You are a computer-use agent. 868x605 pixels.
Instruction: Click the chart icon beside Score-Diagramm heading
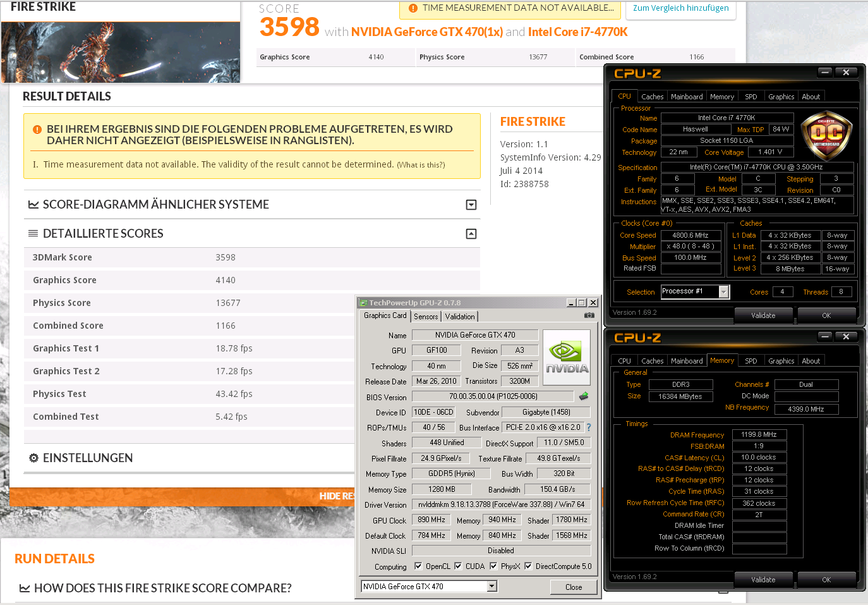click(x=33, y=205)
